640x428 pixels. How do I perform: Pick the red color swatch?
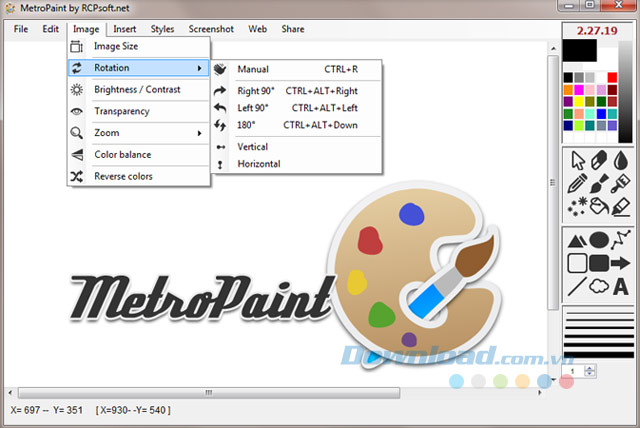(x=612, y=78)
